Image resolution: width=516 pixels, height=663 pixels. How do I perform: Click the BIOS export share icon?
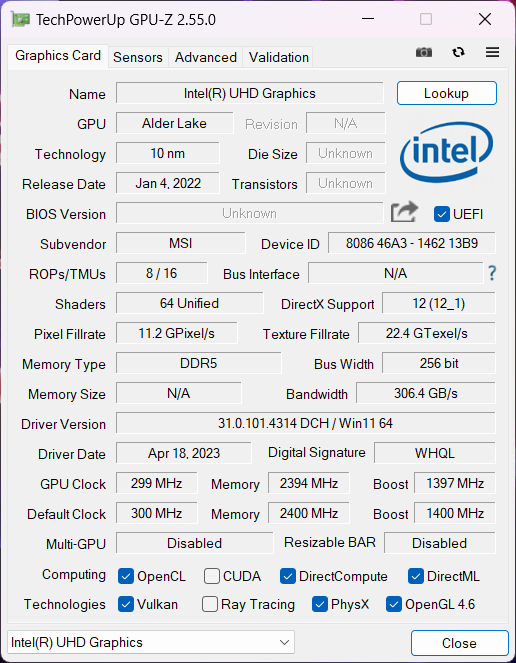click(x=404, y=212)
